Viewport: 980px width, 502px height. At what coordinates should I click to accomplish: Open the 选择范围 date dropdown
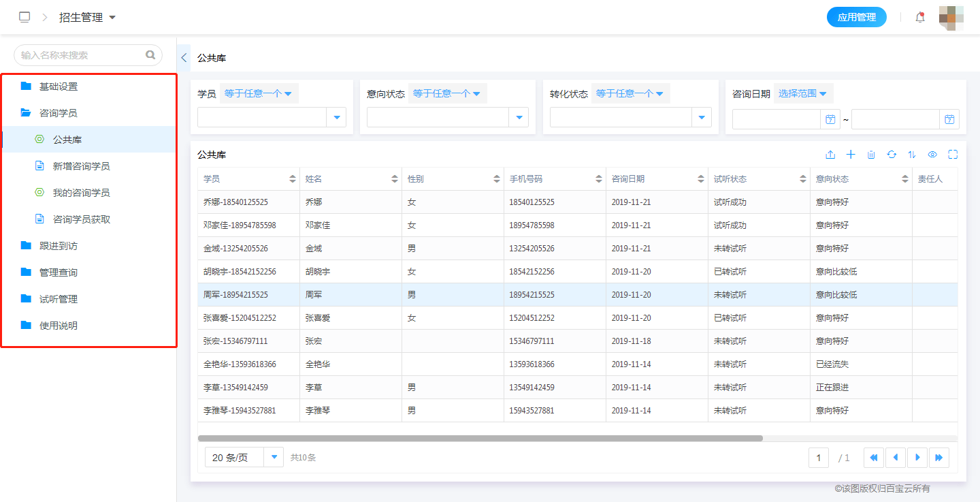[x=803, y=93]
